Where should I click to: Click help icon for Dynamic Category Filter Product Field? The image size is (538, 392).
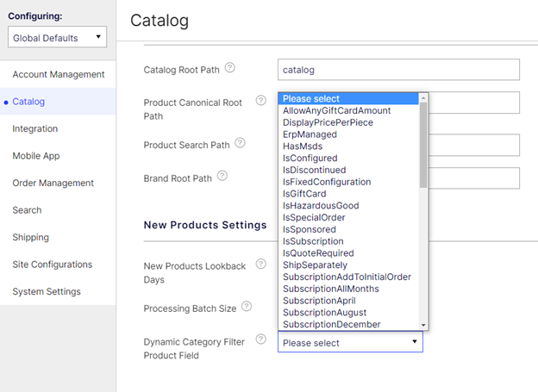[260, 339]
